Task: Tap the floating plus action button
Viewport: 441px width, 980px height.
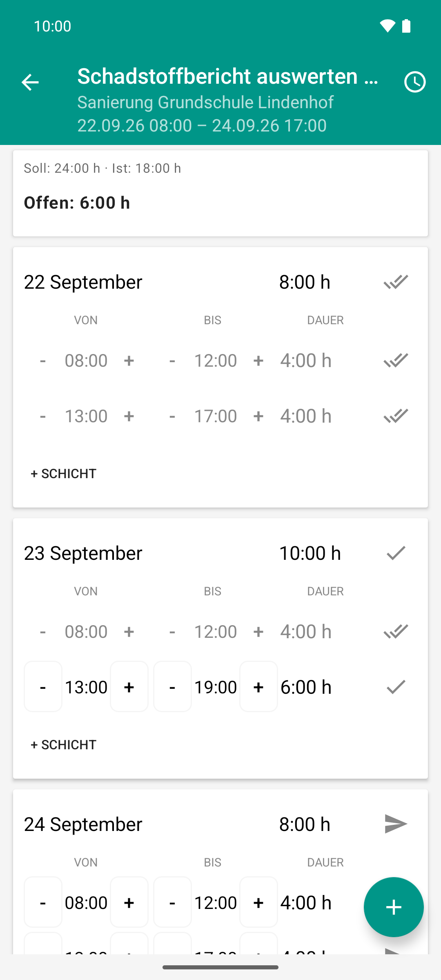Action: pos(394,907)
